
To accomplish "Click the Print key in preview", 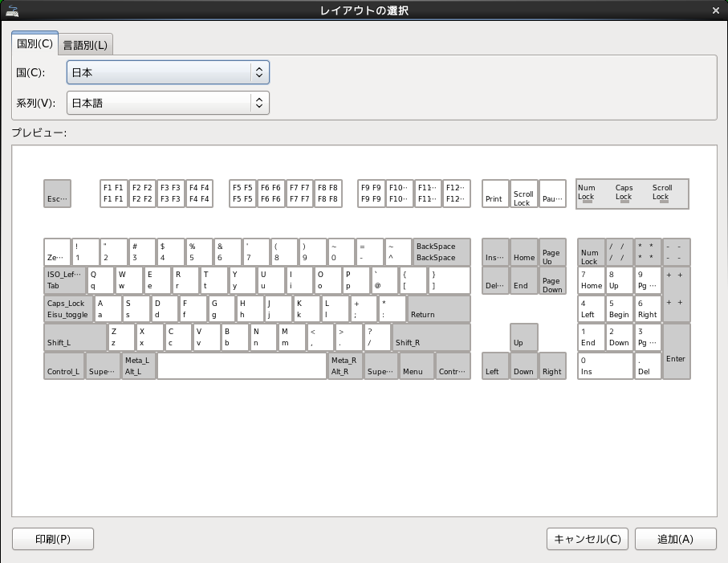I will click(x=495, y=194).
